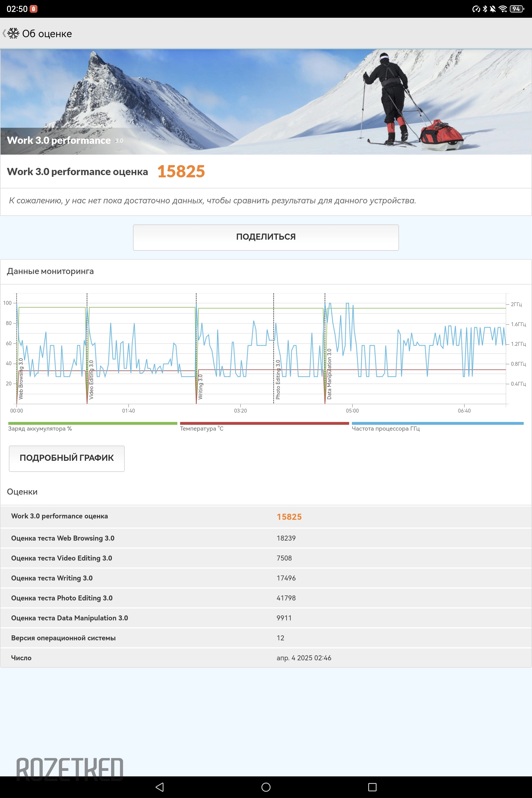Tap the 05:00 time axis label
532x798 pixels.
pos(352,411)
